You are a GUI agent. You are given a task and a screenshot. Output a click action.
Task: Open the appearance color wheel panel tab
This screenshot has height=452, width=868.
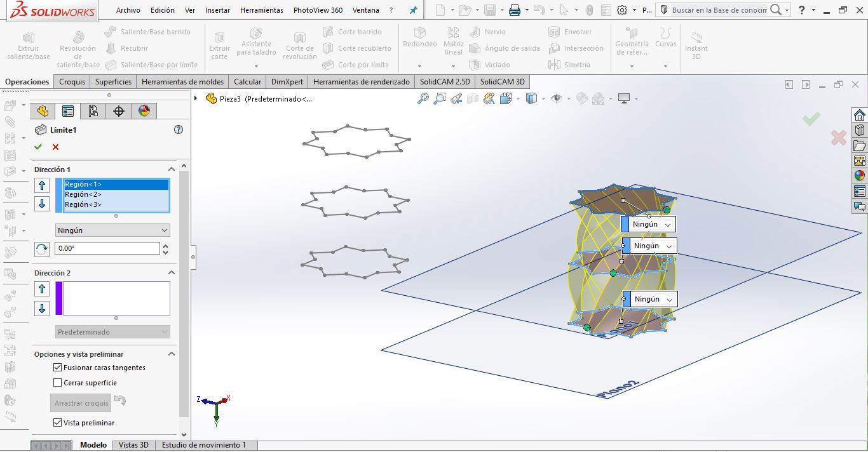tap(144, 111)
